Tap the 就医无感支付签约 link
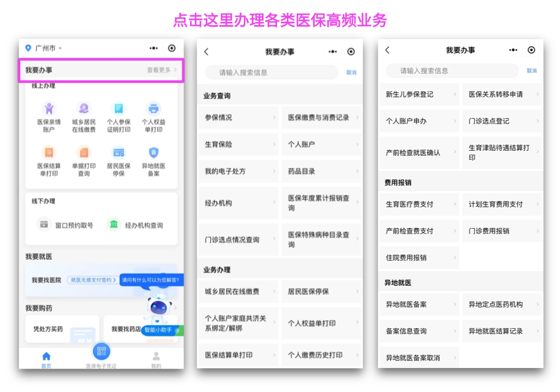560x392 pixels. (92, 280)
